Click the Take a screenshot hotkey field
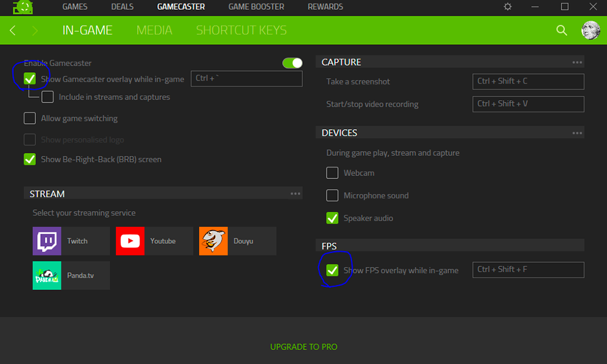Screen dimensions: 607x364 [x=528, y=81]
